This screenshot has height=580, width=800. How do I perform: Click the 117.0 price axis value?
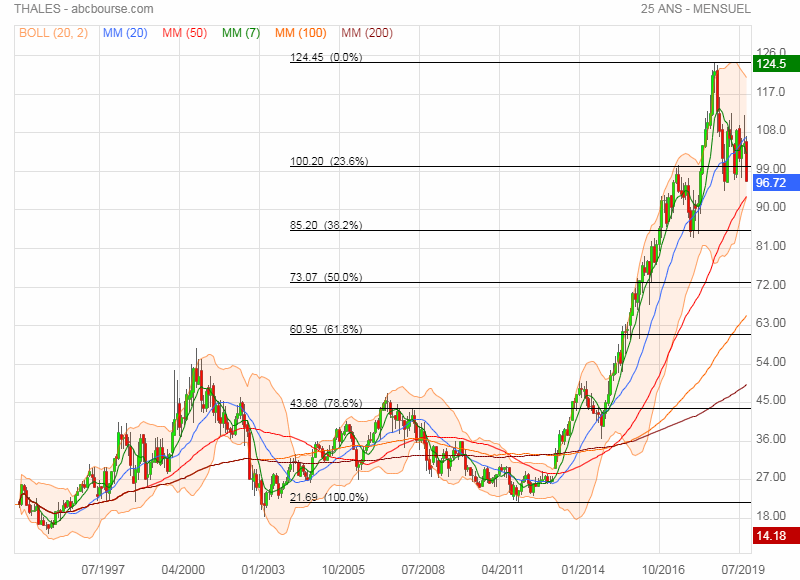(x=770, y=92)
